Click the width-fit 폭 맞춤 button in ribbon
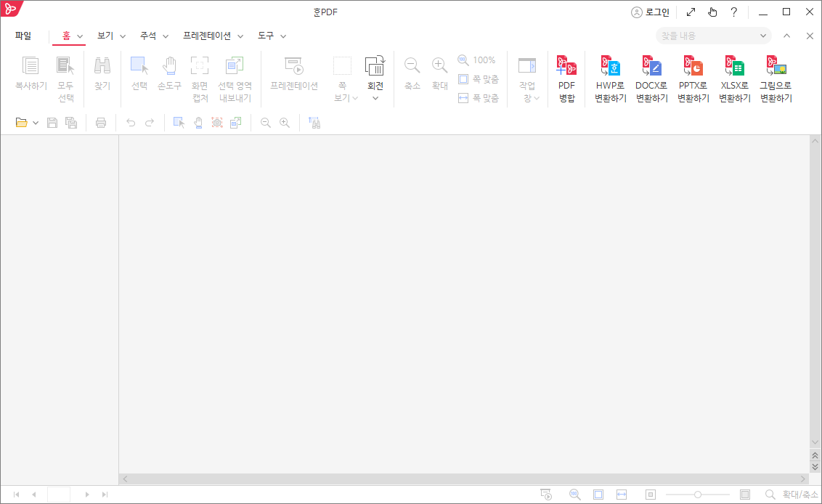 478,98
